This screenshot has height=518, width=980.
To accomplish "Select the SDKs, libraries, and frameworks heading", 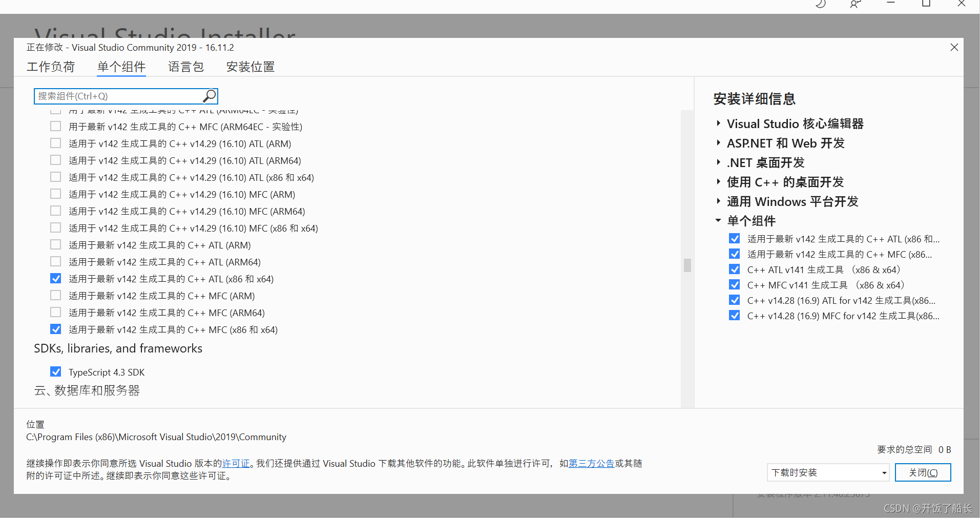I will [118, 348].
